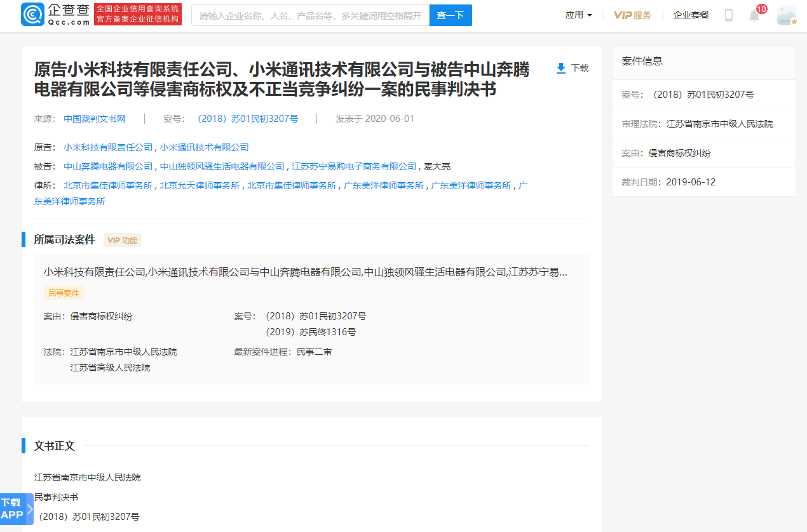
Task: Click the 民事案件 tag
Action: pos(64,293)
